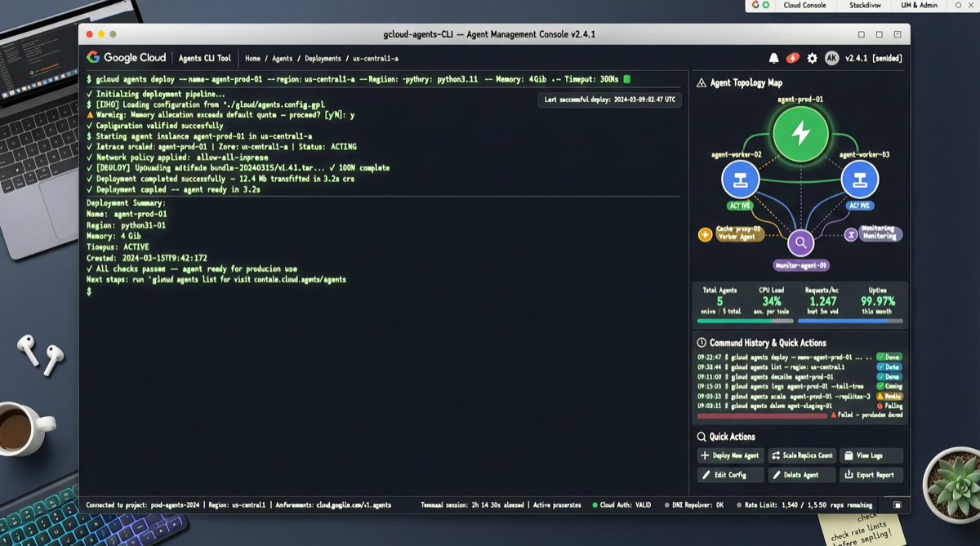Select the agent-prod-01 lightning node
This screenshot has height=546, width=980.
800,134
